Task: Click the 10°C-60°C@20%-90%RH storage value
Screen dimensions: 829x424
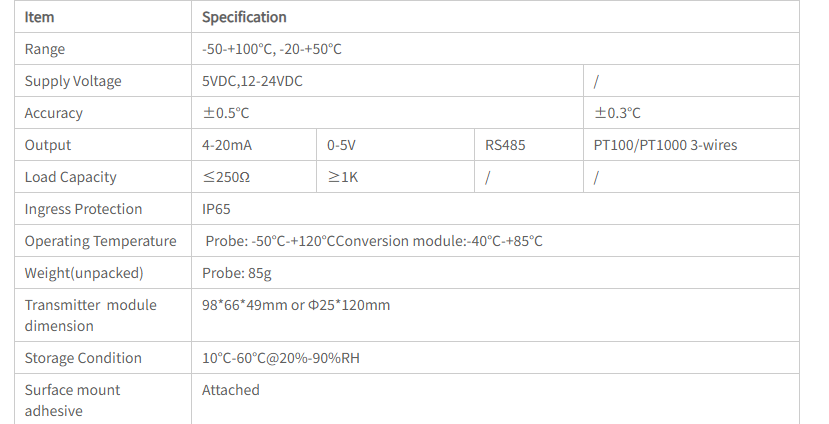Action: coord(280,358)
